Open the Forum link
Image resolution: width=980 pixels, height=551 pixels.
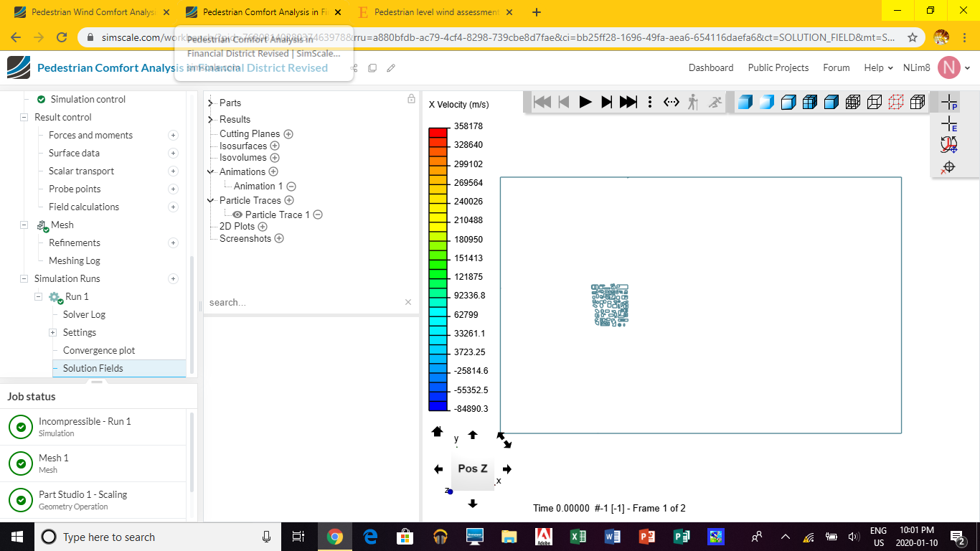tap(837, 67)
